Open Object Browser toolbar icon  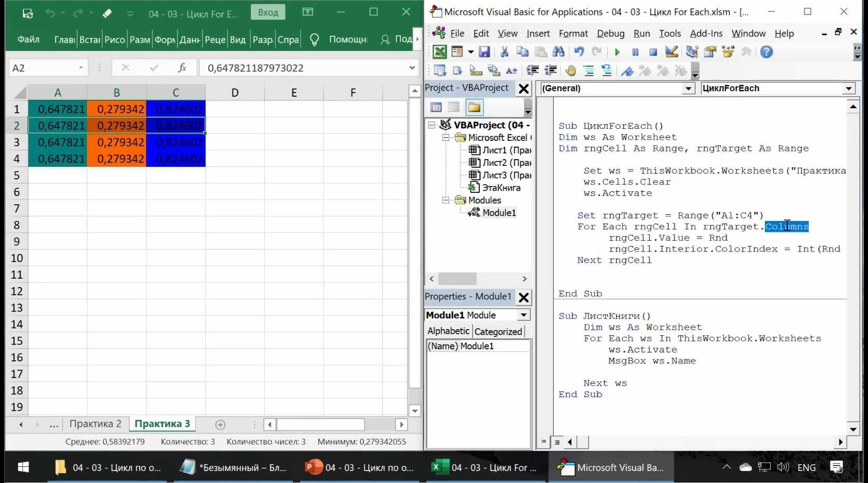pos(728,52)
